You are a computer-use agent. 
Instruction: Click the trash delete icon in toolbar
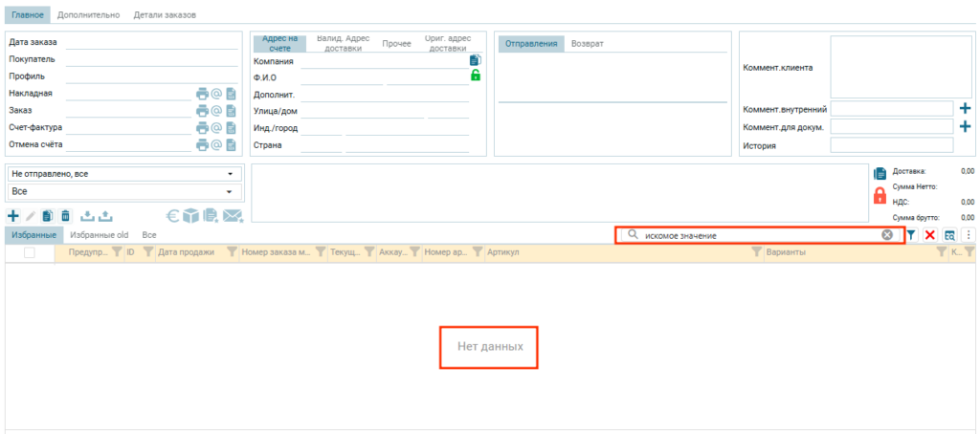coord(65,216)
